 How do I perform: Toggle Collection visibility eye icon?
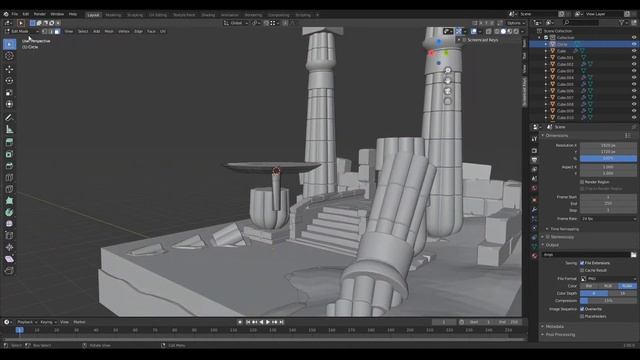point(634,37)
